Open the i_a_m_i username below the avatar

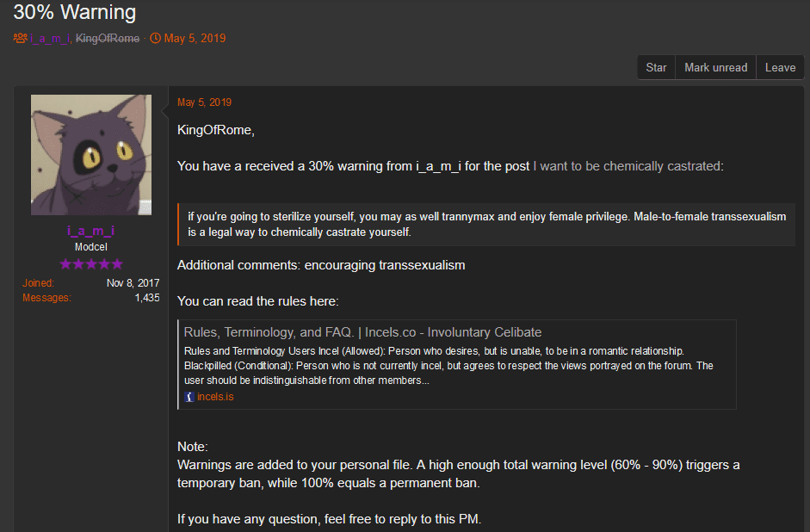(91, 231)
